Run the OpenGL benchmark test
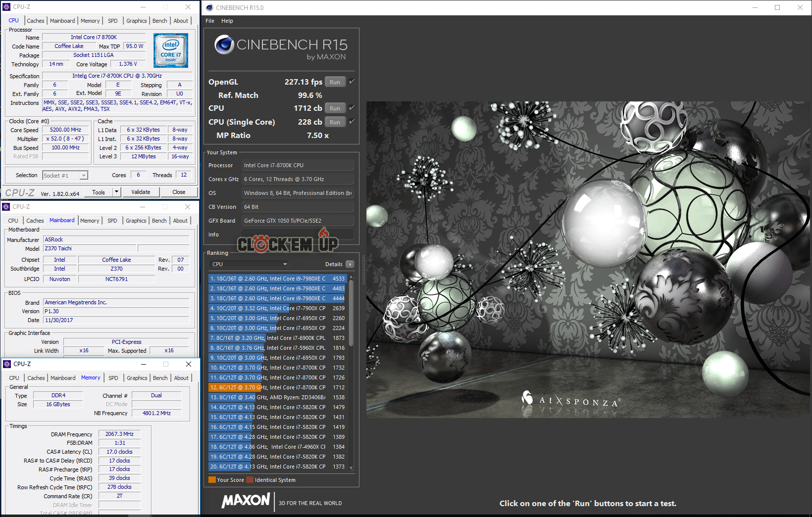The image size is (812, 517). pyautogui.click(x=335, y=82)
